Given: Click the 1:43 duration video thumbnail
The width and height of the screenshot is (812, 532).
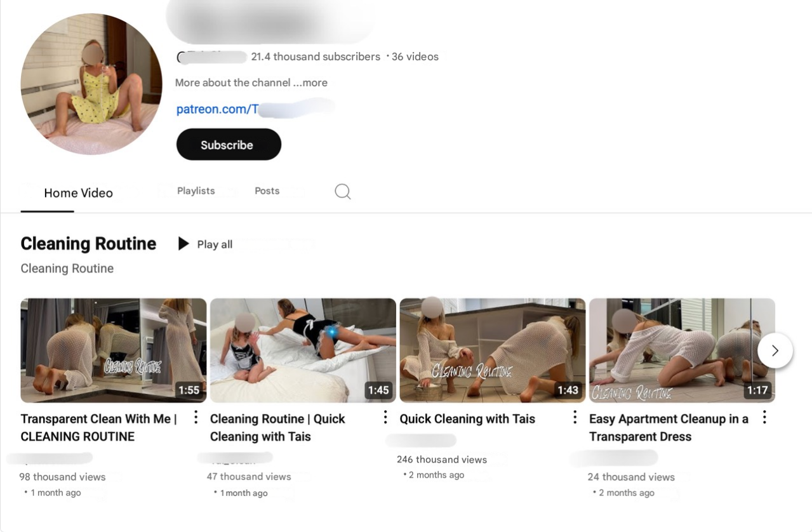Looking at the screenshot, I should (492, 350).
